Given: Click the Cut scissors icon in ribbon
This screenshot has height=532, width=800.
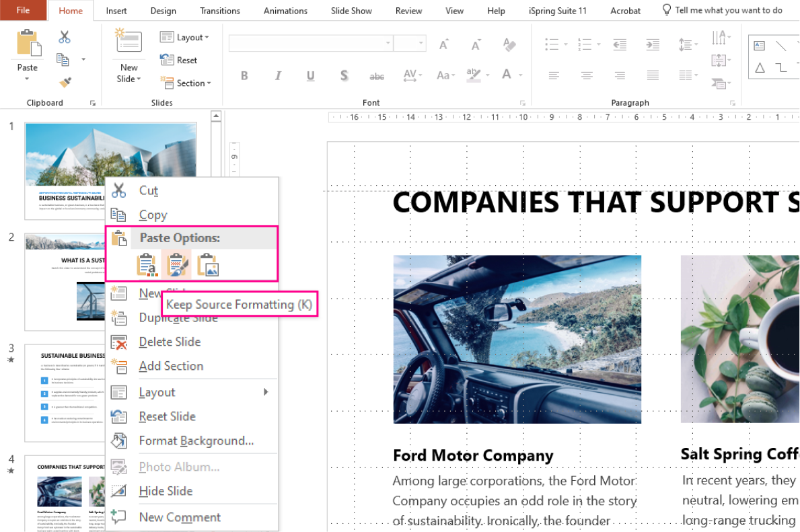Looking at the screenshot, I should 65,37.
